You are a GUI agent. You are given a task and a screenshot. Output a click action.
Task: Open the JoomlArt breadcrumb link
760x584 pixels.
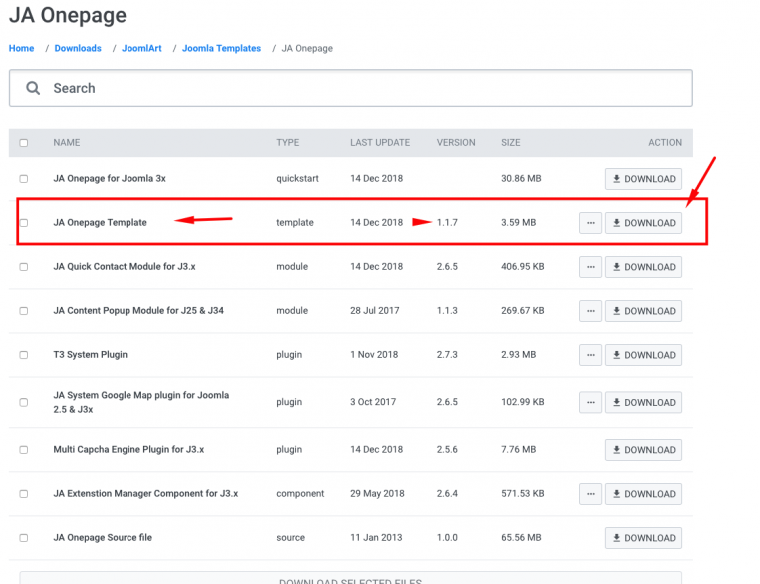(141, 48)
